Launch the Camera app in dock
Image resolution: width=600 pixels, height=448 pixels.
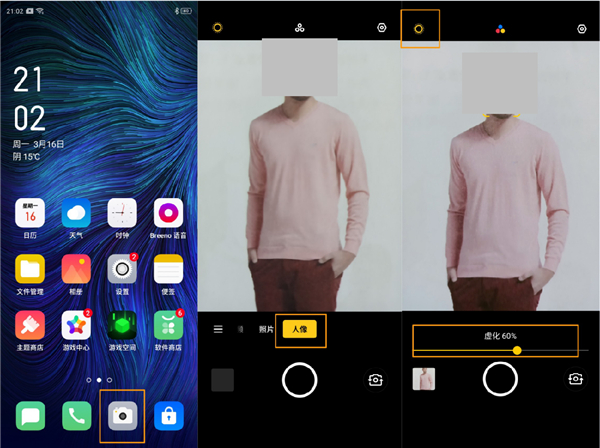point(122,416)
